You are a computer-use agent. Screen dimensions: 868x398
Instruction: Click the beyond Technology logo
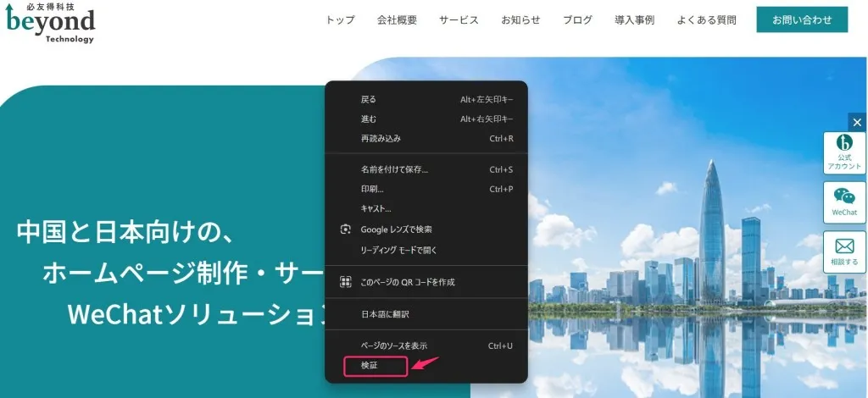[x=51, y=23]
